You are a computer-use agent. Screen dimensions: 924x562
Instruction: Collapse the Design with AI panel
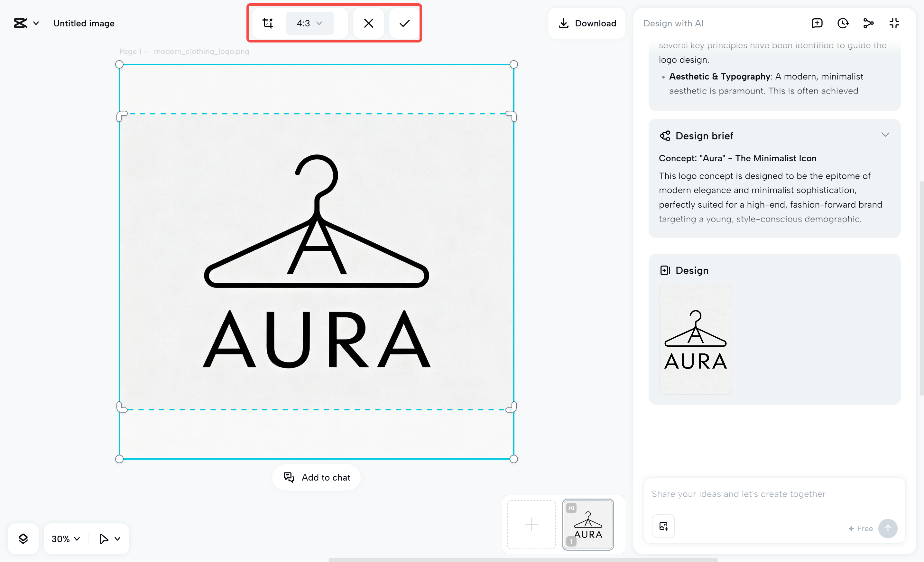[x=894, y=23]
